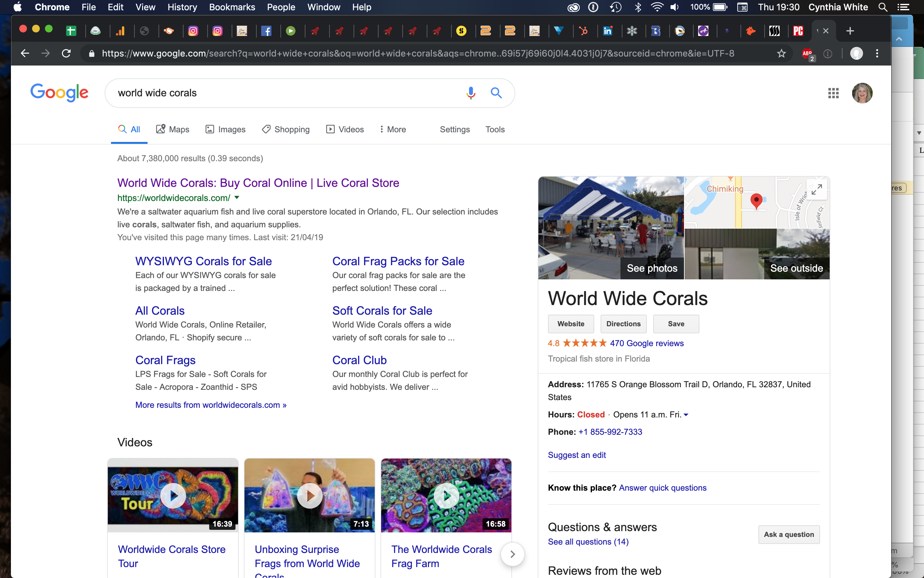
Task: Open the Wi-Fi status menu
Action: 656,7
